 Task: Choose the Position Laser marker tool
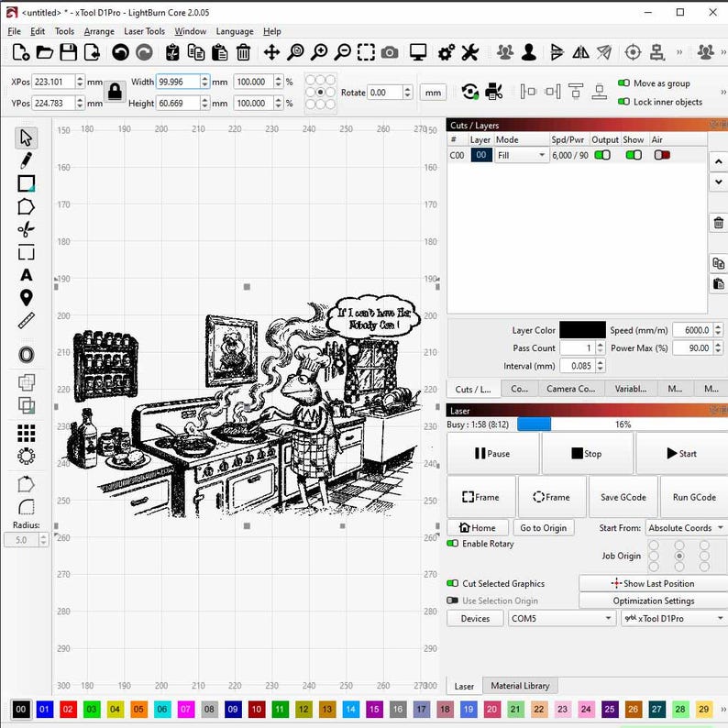point(26,298)
